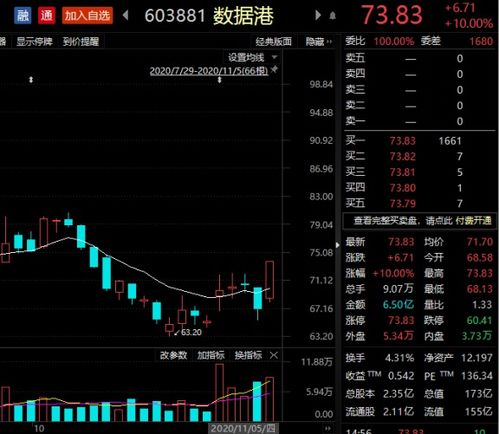Click the 量比 value 1.33
The image size is (499, 434).
click(482, 305)
